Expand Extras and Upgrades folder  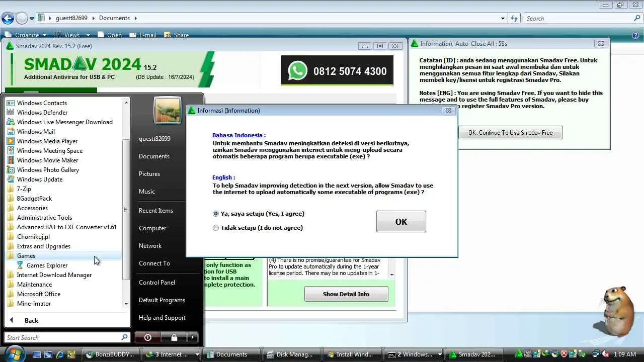(63, 246)
